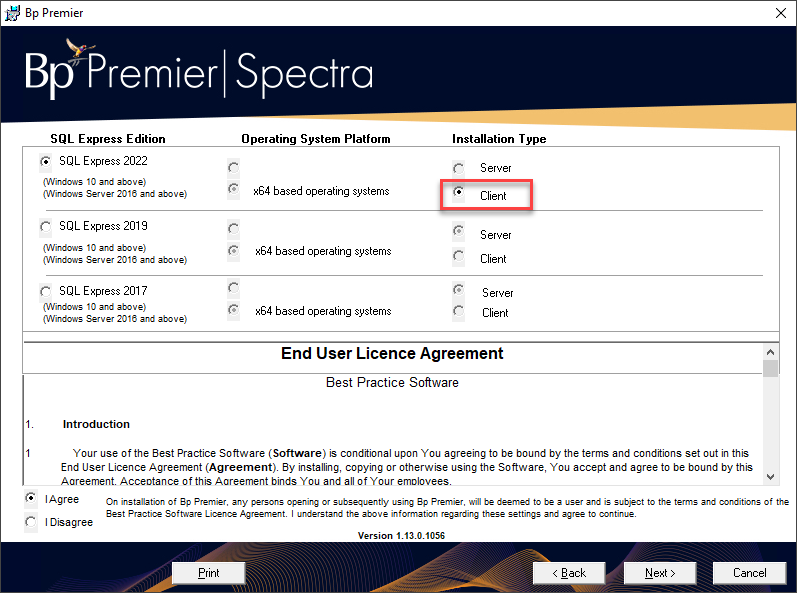Click the SQL Express Edition column header
Viewport: 797px width, 593px height.
click(108, 139)
